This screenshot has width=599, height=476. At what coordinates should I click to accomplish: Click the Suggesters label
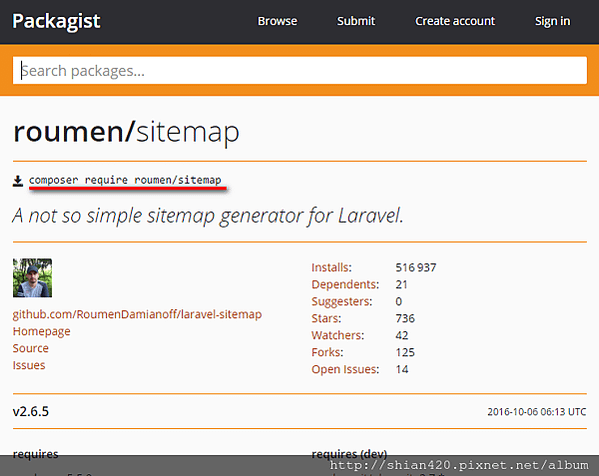pyautogui.click(x=342, y=301)
